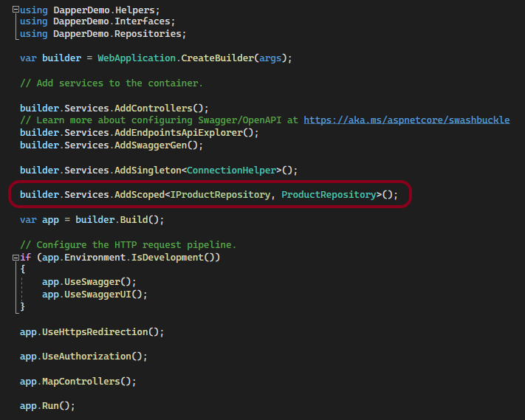This screenshot has width=525, height=420.
Task: Open the aka.ms swashbuckle link
Action: pos(406,120)
